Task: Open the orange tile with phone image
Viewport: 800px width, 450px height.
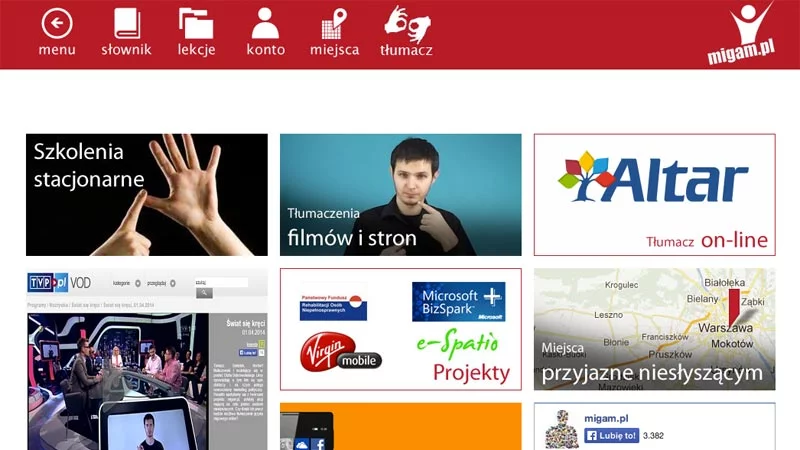Action: coord(401,427)
